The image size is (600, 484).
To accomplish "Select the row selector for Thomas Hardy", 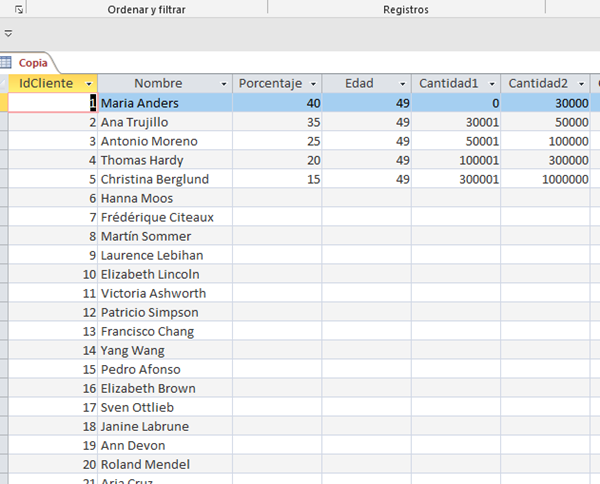I will pyautogui.click(x=4, y=160).
